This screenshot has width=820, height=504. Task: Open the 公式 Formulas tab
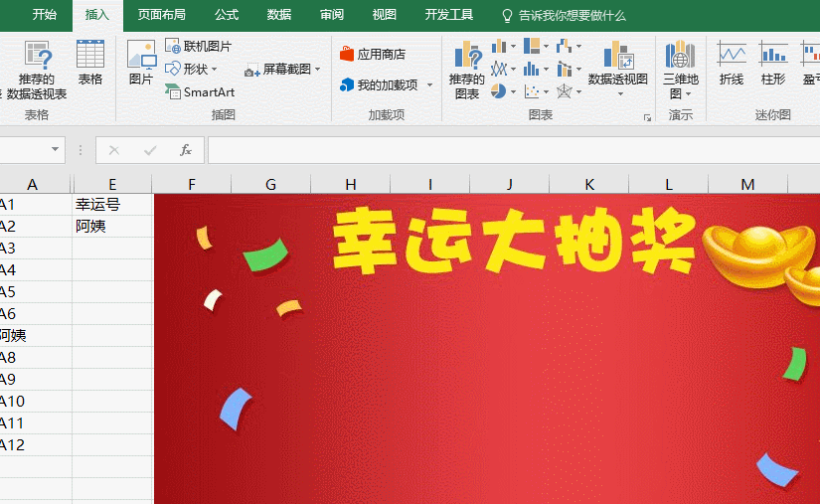click(227, 15)
